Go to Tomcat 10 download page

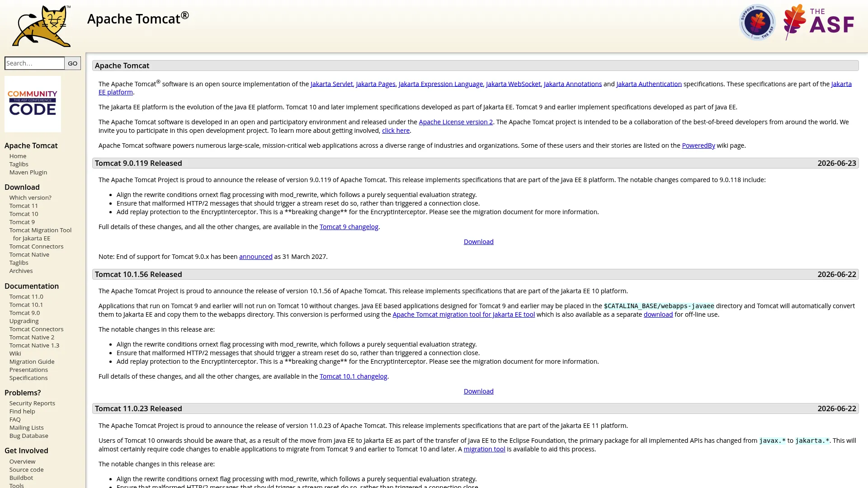(x=24, y=214)
